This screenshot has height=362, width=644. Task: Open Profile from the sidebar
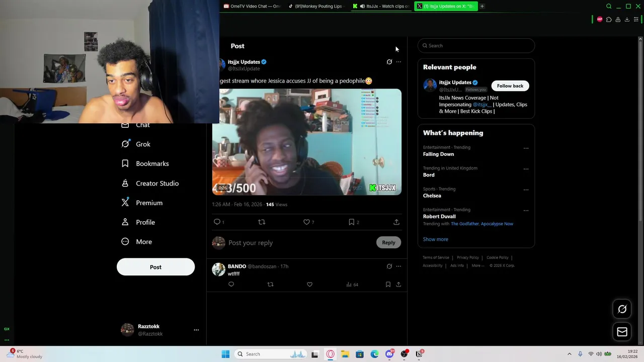click(x=138, y=222)
